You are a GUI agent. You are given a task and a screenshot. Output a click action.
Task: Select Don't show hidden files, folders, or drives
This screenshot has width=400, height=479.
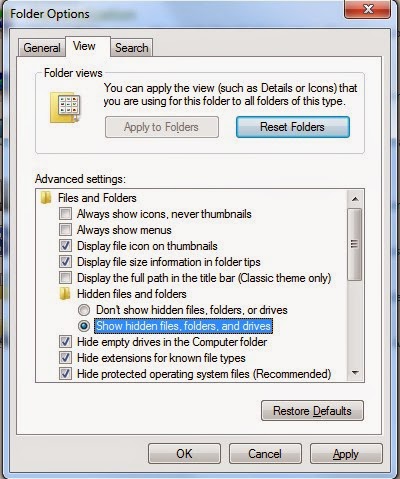pos(84,310)
